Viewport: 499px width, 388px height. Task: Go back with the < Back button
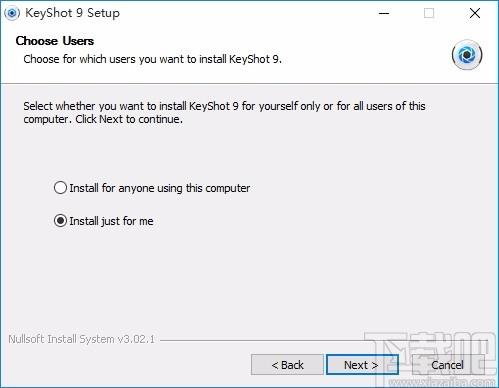[x=287, y=365]
